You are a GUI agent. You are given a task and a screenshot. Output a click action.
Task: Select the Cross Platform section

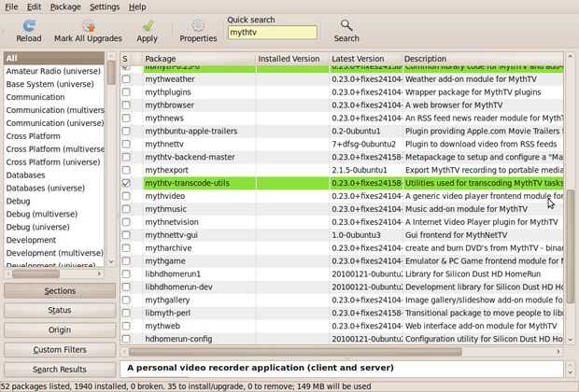tap(54, 136)
